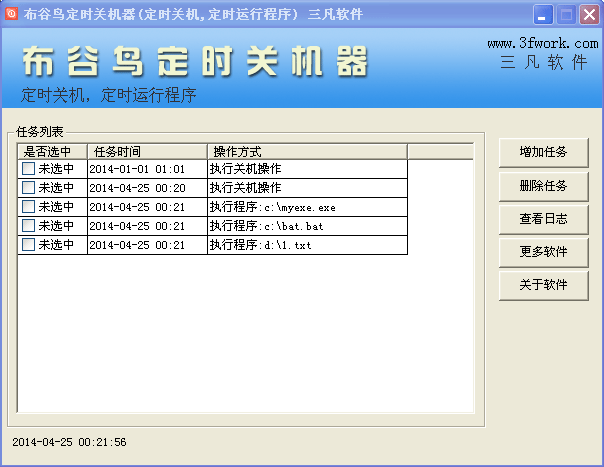Enable checkbox for d:\1.txt task
This screenshot has width=604, height=467.
point(28,245)
